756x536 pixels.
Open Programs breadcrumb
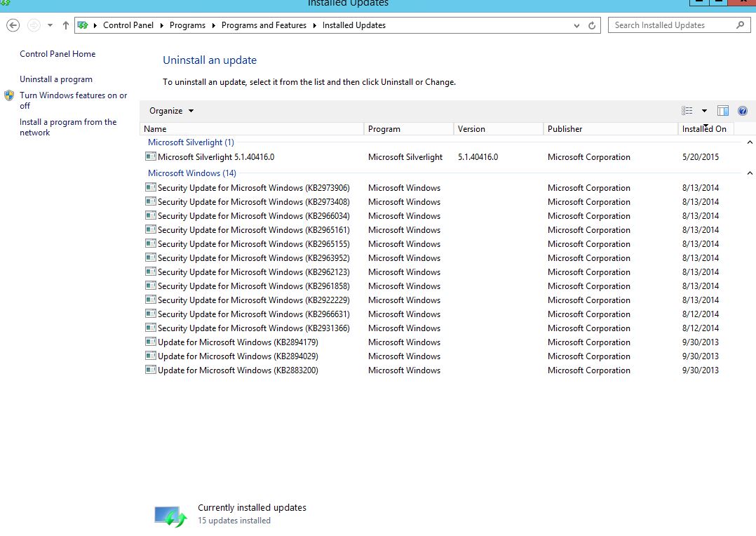click(187, 25)
